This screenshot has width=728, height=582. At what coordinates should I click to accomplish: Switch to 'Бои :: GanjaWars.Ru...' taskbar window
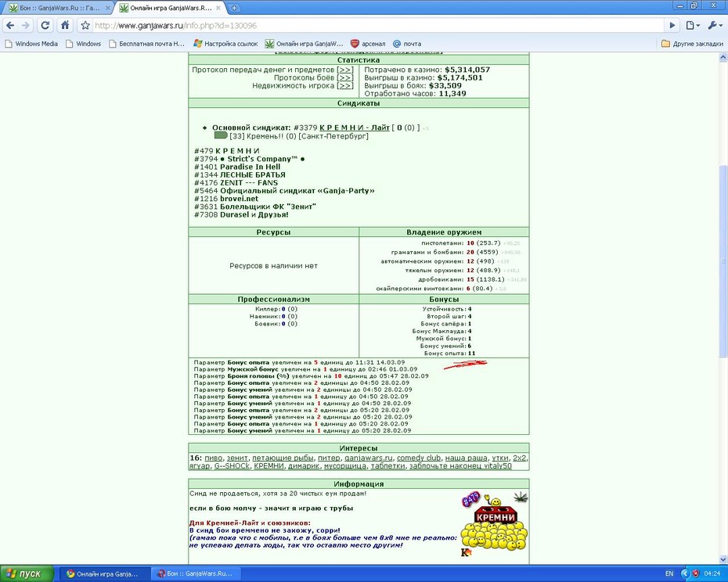point(197,573)
